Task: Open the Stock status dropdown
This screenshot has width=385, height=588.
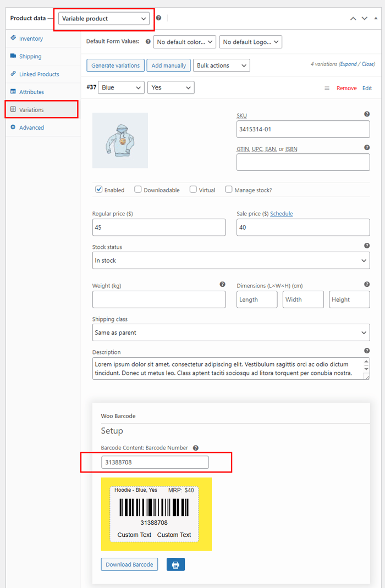Action: click(231, 260)
